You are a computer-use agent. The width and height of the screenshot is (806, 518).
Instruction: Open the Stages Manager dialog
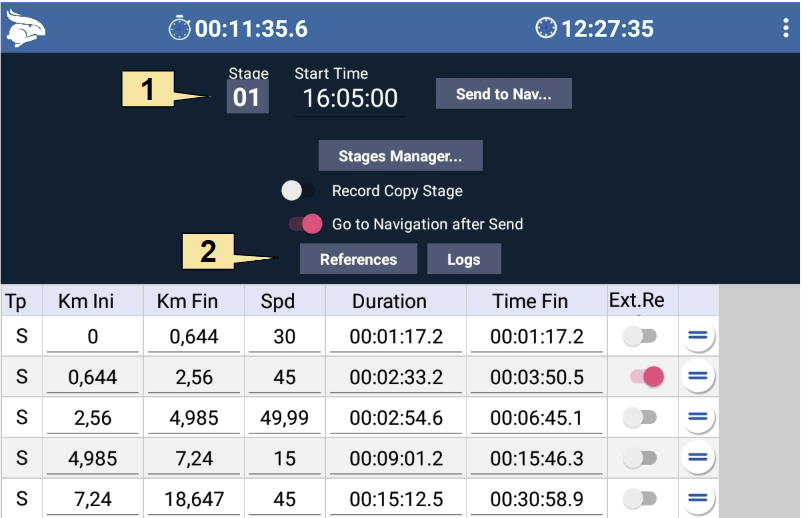[x=400, y=156]
